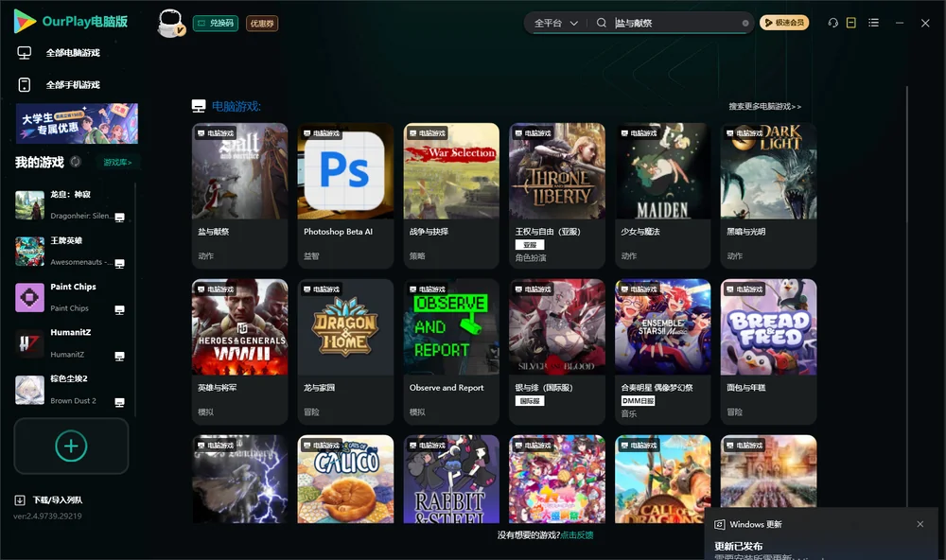Open the hamburger list menu icon
The height and width of the screenshot is (560, 946).
pos(873,23)
